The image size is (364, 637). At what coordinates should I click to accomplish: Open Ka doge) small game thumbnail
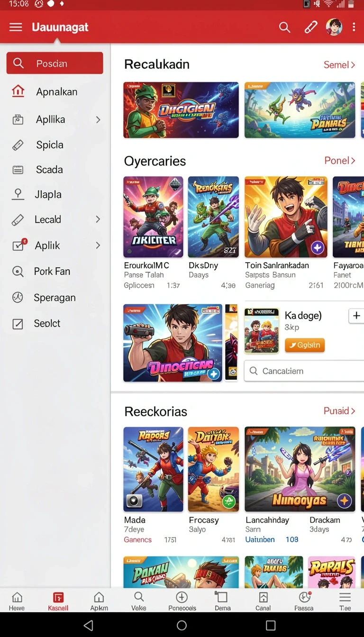tap(261, 330)
